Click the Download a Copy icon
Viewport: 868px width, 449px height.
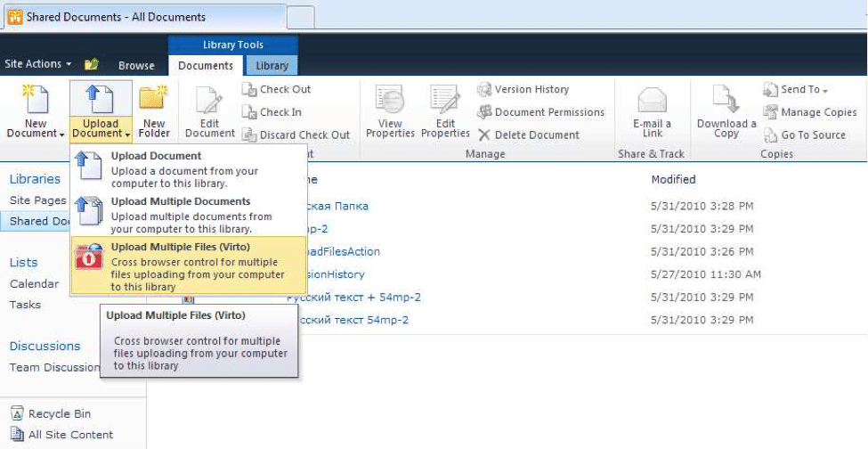pos(726,100)
